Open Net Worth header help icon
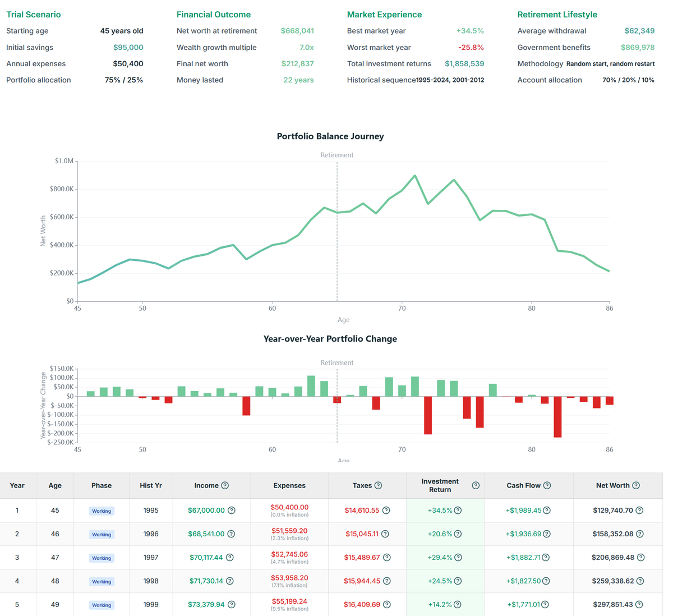This screenshot has width=673, height=616. (636, 485)
